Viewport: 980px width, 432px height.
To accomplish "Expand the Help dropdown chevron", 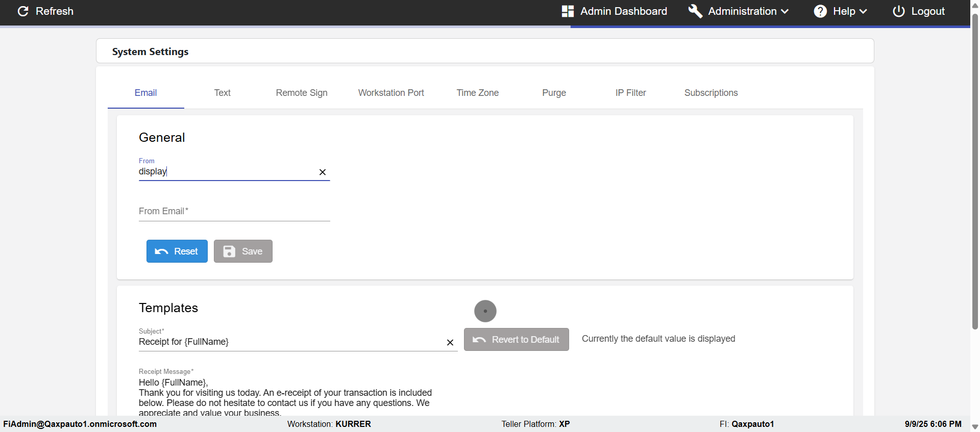I will pyautogui.click(x=863, y=11).
